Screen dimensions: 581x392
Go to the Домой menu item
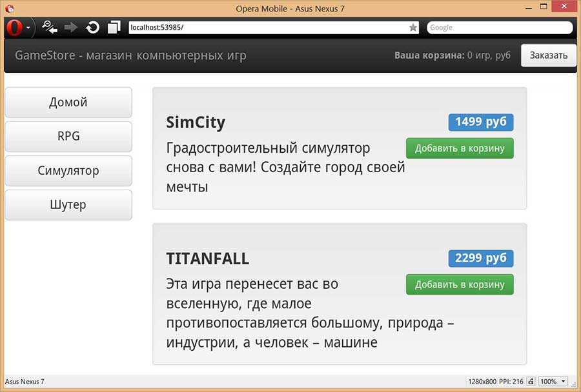point(68,102)
